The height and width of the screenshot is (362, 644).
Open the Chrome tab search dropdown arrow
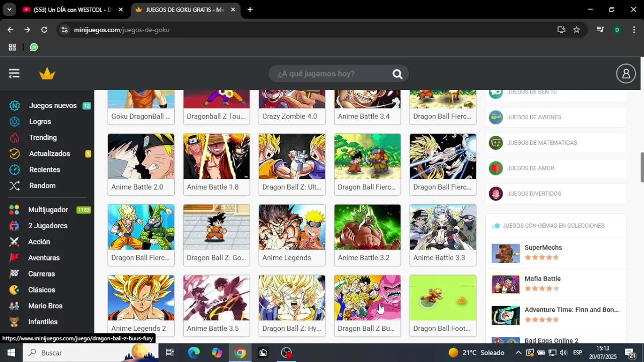point(9,10)
